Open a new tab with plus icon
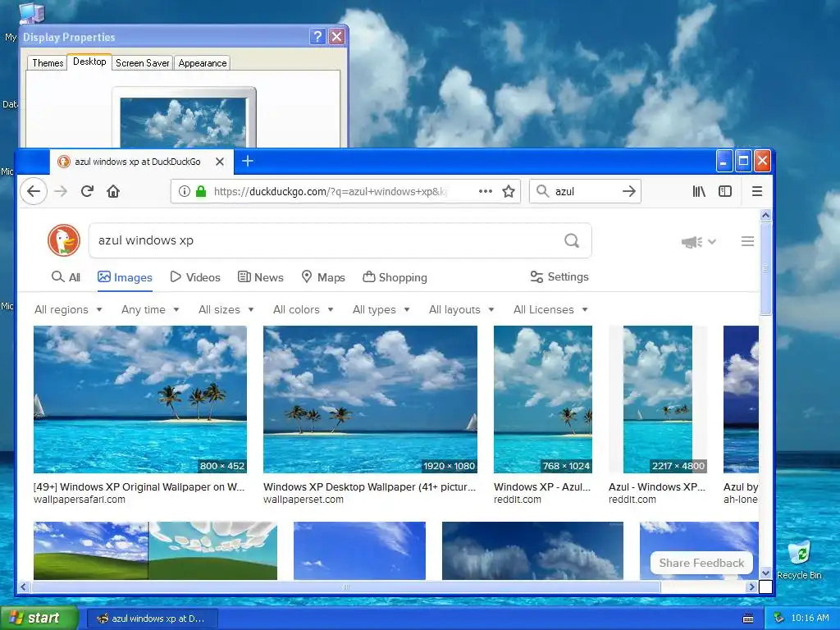 (x=248, y=161)
